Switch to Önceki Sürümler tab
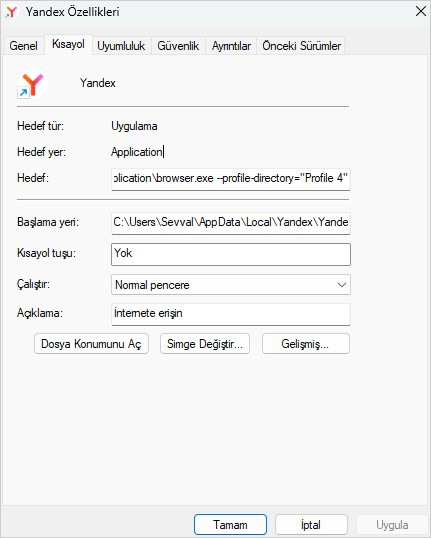 click(x=301, y=46)
